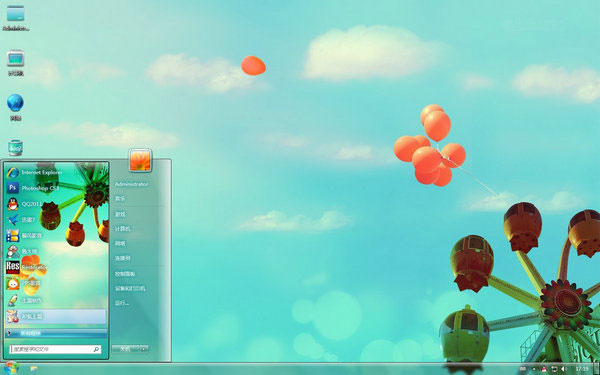Viewport: 600px width, 375px height.
Task: Click the Windows Start orb
Action: tap(11, 368)
